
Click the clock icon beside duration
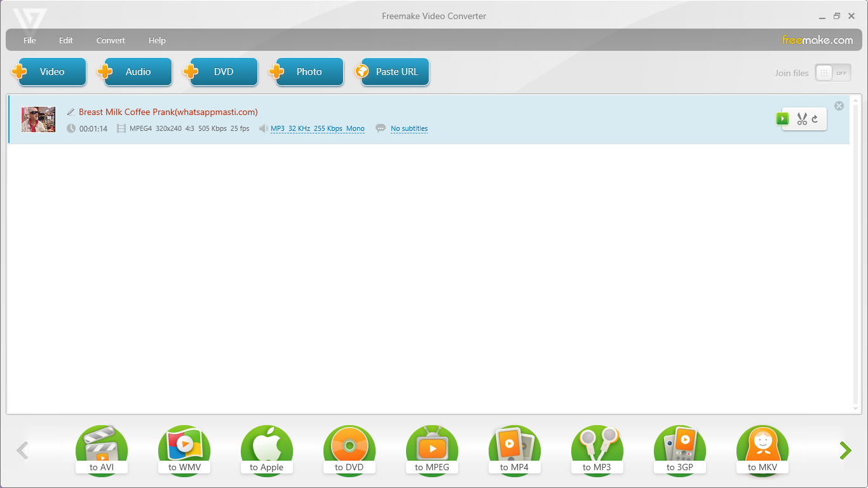pos(71,128)
